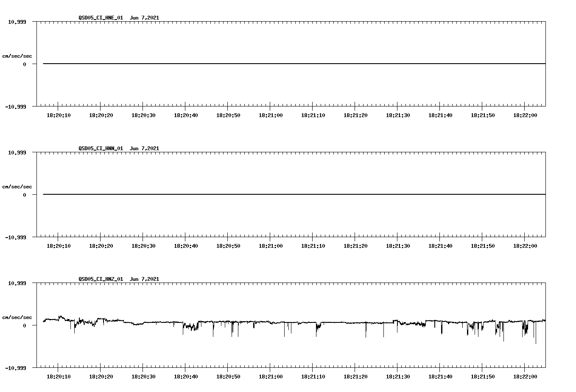576x392 pixels.
Task: Click the cm/sec/sec label on middle plot
Action: (17, 186)
